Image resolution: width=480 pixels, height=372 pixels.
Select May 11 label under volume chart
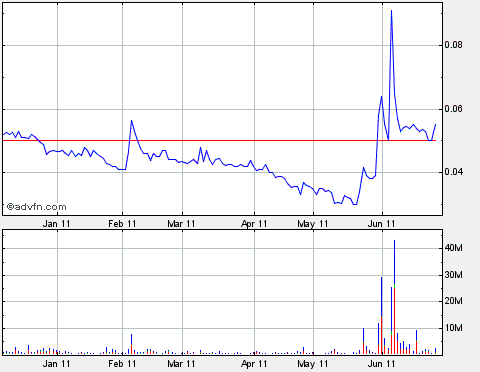click(x=313, y=364)
